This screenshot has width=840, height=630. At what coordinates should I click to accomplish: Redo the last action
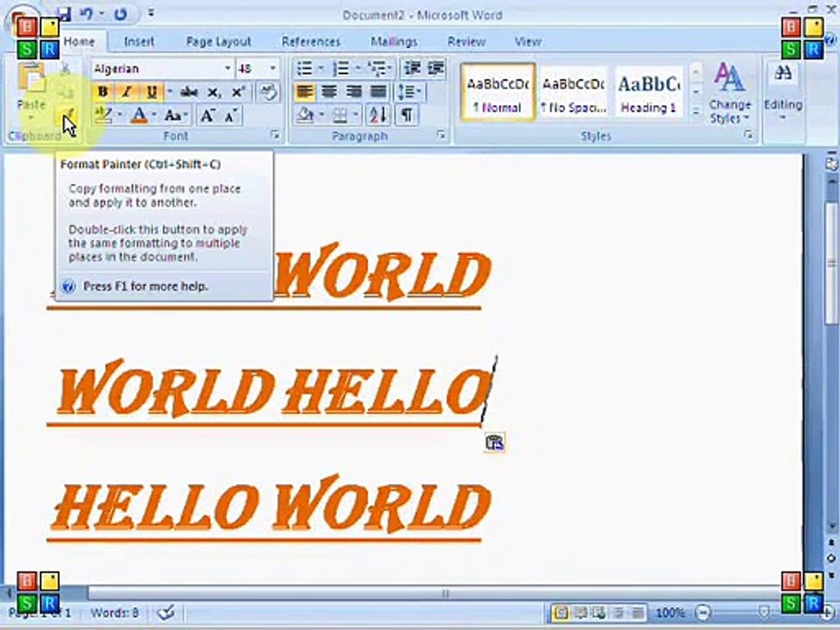(120, 14)
